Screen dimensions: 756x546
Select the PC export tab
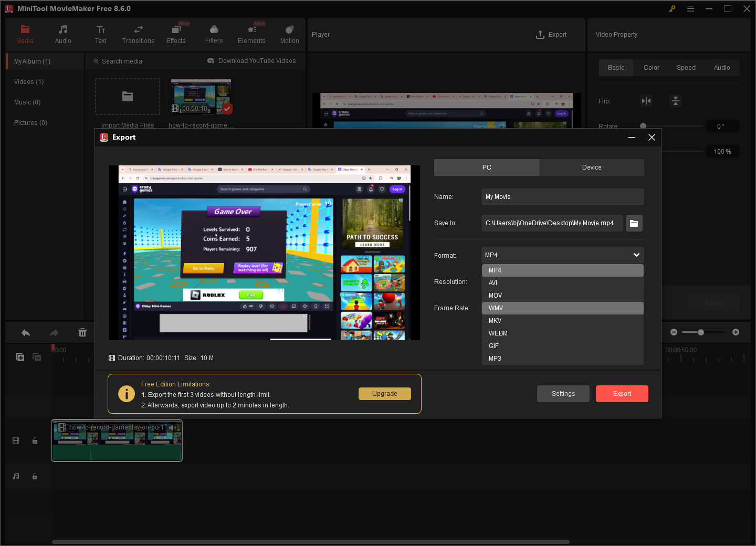(x=487, y=167)
